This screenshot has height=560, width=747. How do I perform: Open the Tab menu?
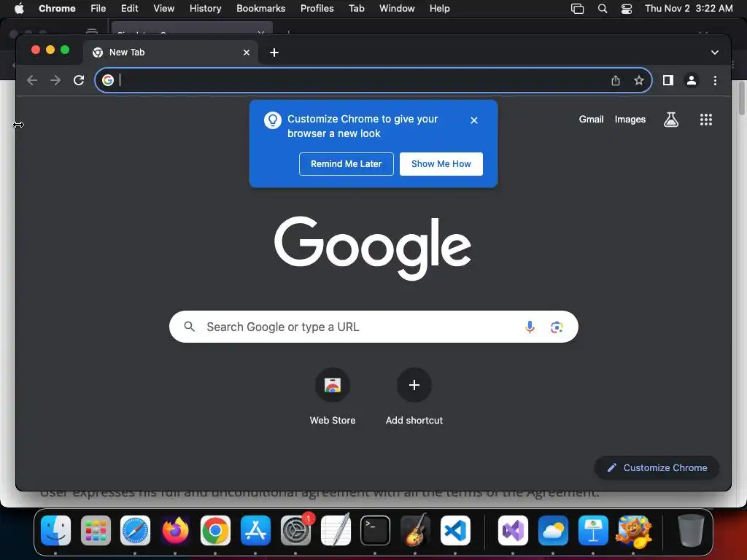[x=356, y=8]
